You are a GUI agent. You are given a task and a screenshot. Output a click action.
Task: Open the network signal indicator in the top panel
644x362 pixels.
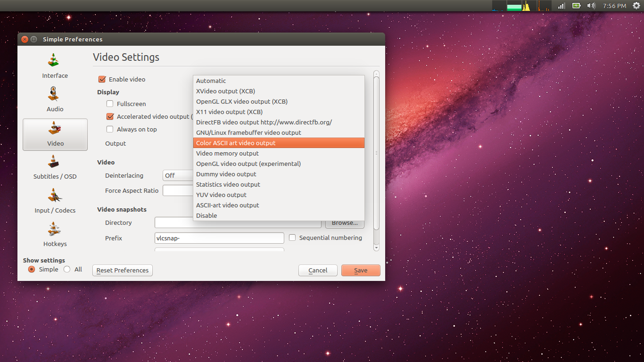[561, 6]
